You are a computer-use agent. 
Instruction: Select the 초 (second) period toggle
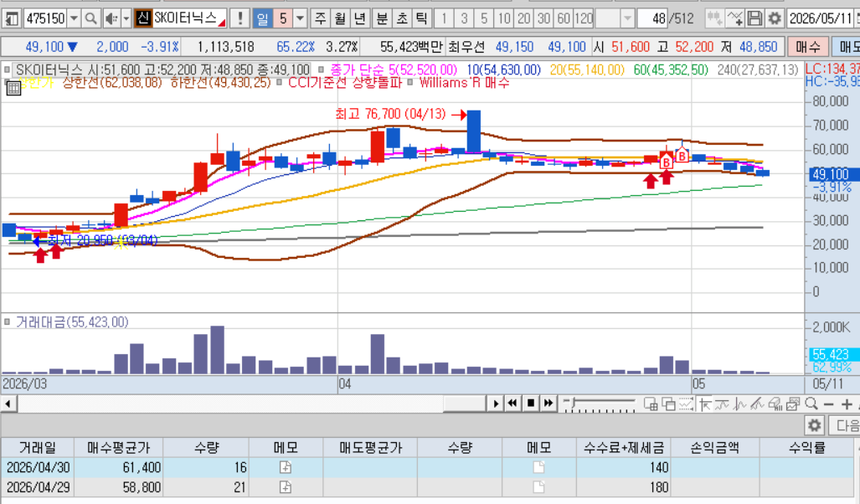tap(401, 18)
